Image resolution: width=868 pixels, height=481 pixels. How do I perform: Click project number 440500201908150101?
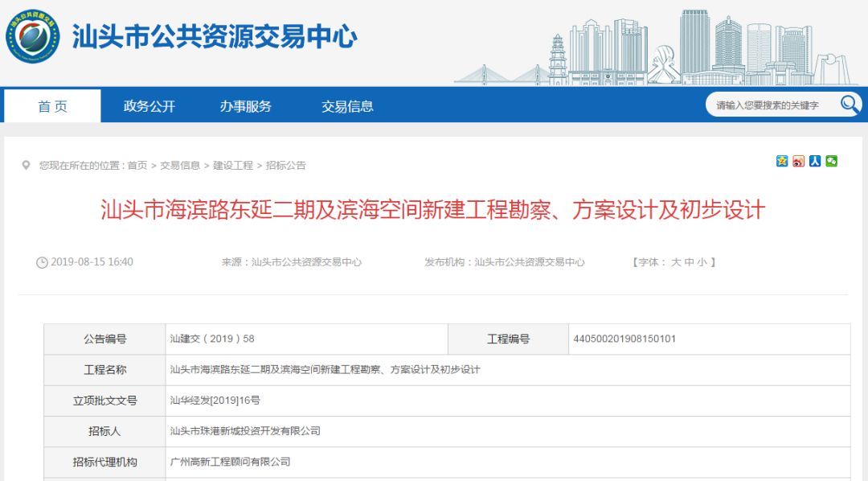pyautogui.click(x=624, y=339)
